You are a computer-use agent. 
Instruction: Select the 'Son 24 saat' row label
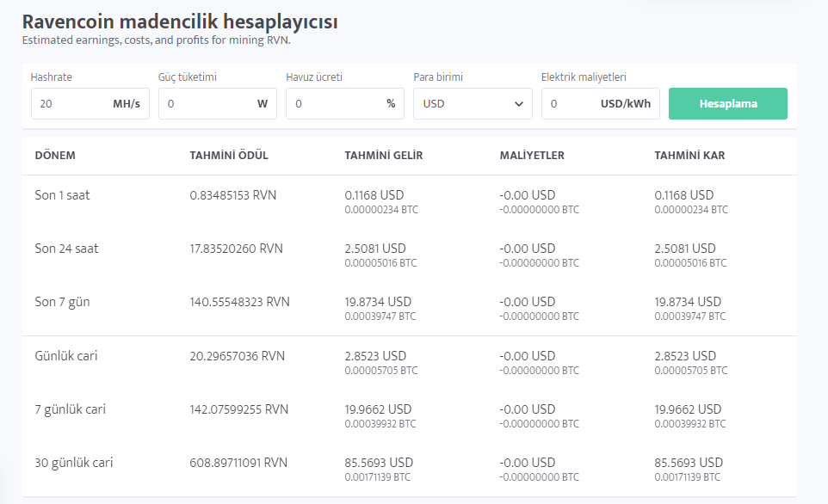point(66,249)
